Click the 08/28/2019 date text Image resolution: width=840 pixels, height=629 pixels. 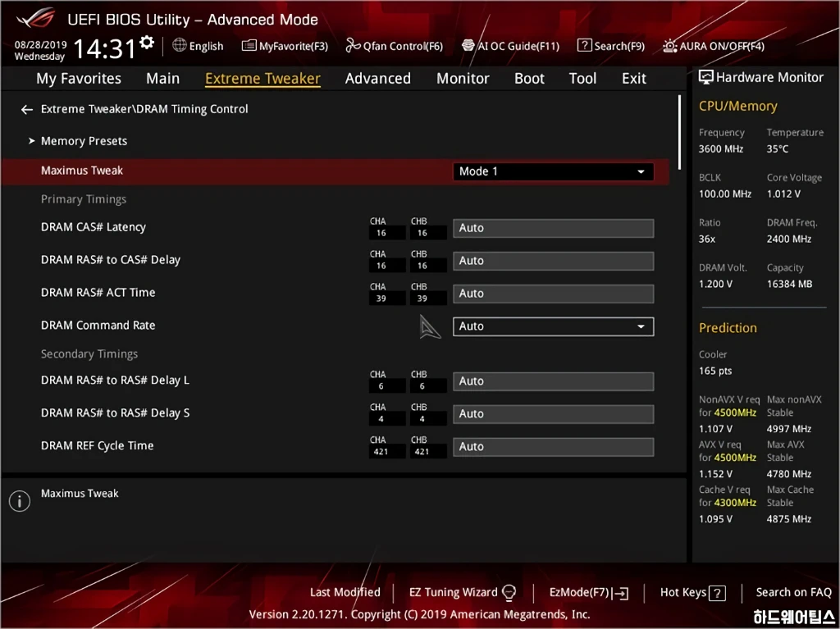point(40,44)
